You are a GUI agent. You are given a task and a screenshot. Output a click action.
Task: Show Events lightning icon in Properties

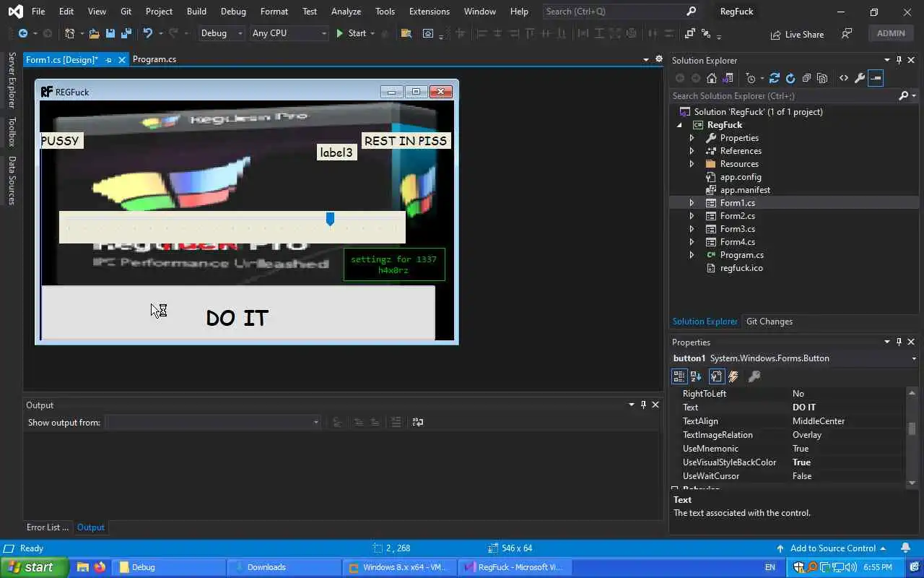pyautogui.click(x=733, y=376)
